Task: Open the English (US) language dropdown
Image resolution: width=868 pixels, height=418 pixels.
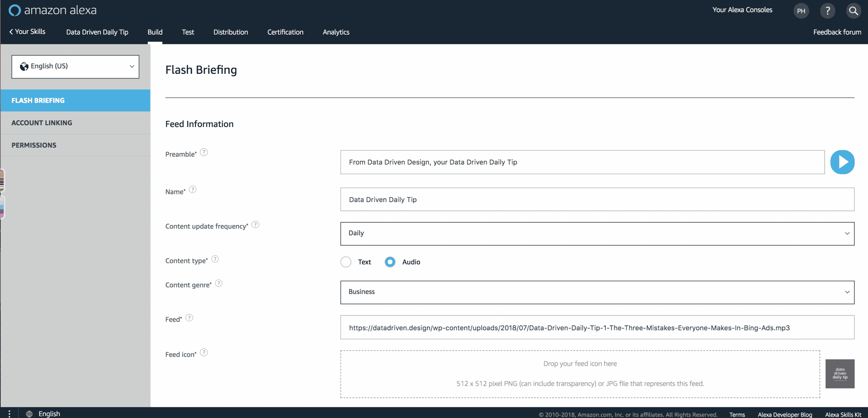Action: click(x=75, y=66)
